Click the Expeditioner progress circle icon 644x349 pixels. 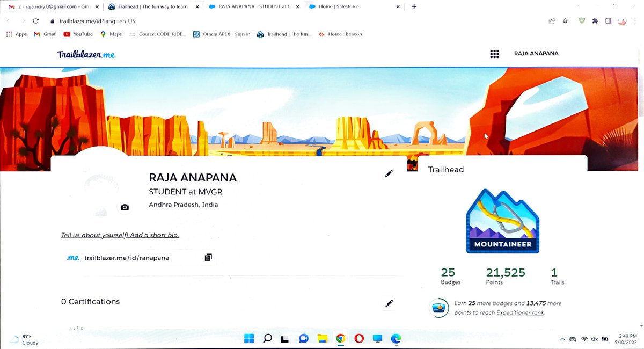pos(440,308)
